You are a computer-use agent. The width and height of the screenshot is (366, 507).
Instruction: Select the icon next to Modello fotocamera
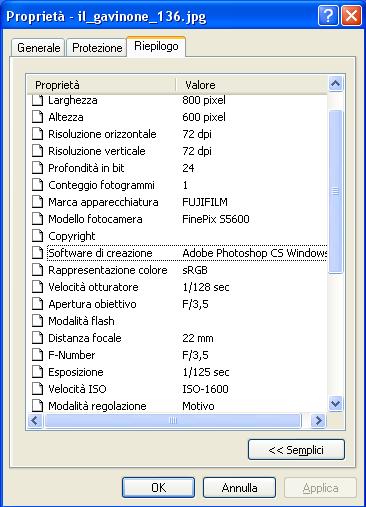coord(37,219)
